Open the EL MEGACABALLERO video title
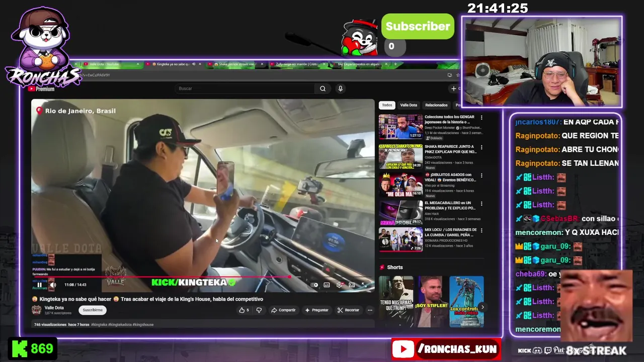The image size is (644, 362). tap(450, 206)
